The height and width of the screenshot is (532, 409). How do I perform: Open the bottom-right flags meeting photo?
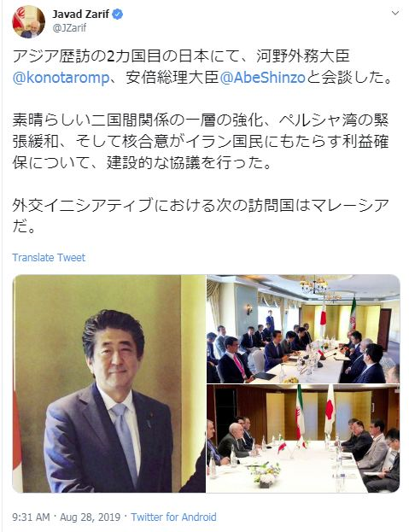pyautogui.click(x=303, y=439)
